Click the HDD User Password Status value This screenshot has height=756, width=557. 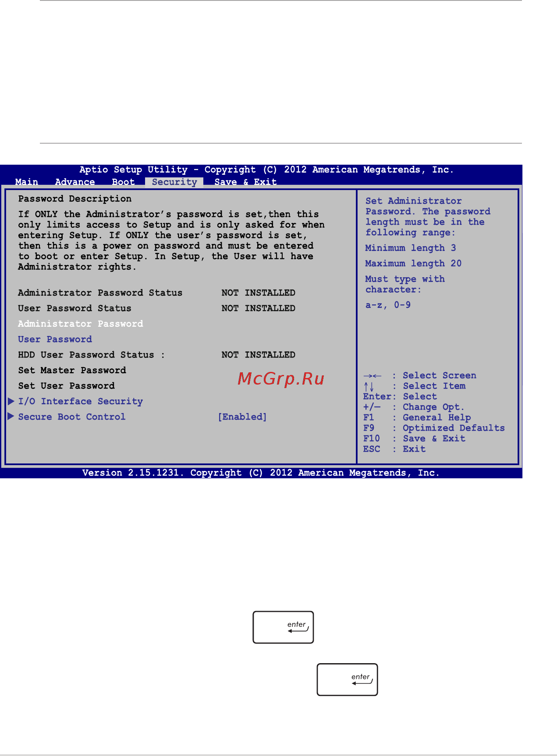tap(259, 355)
